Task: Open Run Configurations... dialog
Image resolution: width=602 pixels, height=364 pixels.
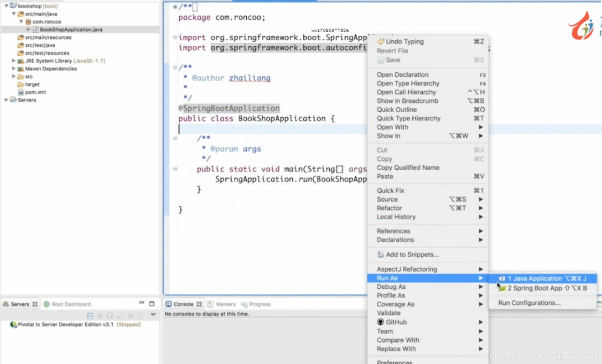Action: coord(543,303)
